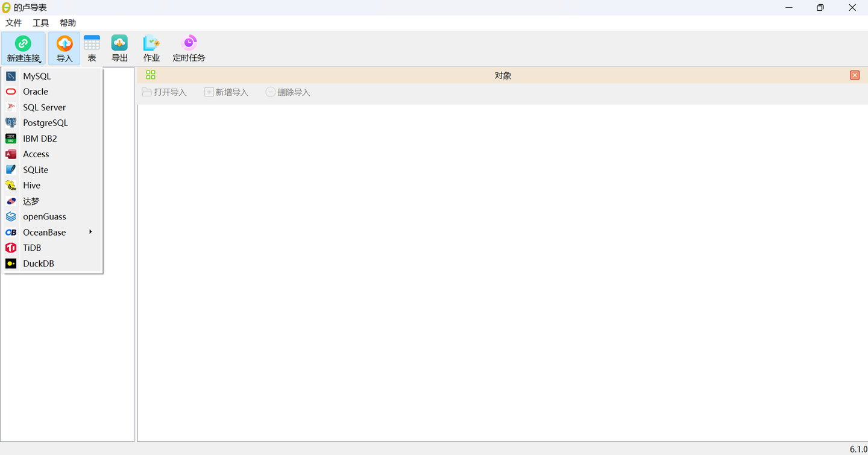Screen dimensions: 868x455
Task: Restore down the 的卢导表 window
Action: point(820,7)
